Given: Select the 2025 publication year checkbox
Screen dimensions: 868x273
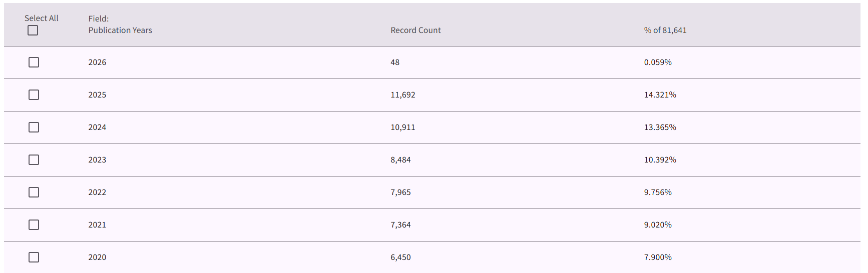Looking at the screenshot, I should [34, 95].
